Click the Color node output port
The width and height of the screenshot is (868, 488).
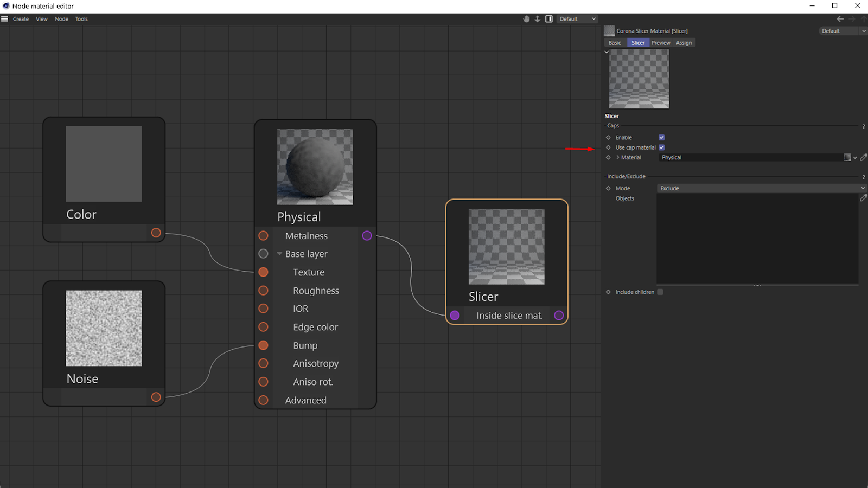pyautogui.click(x=156, y=233)
